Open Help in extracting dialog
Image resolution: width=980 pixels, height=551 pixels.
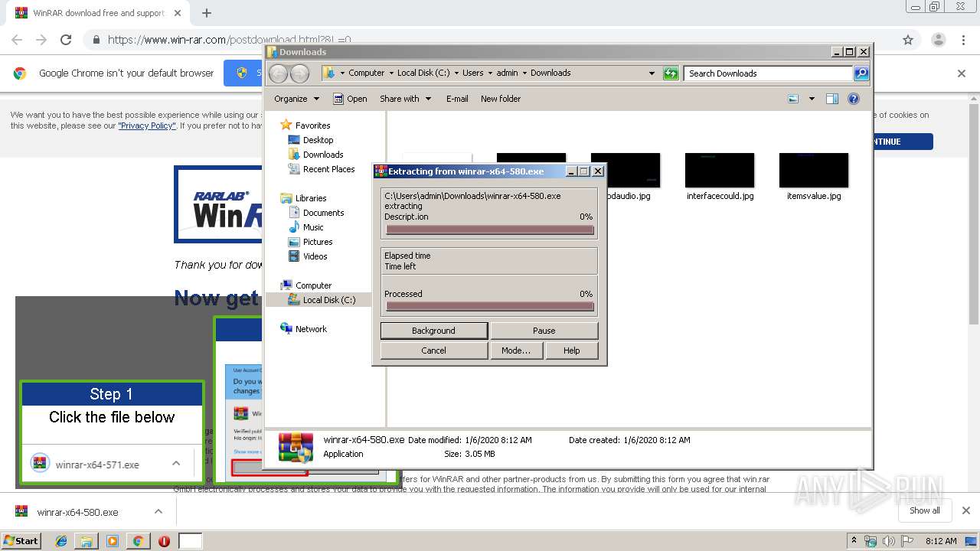(x=571, y=350)
